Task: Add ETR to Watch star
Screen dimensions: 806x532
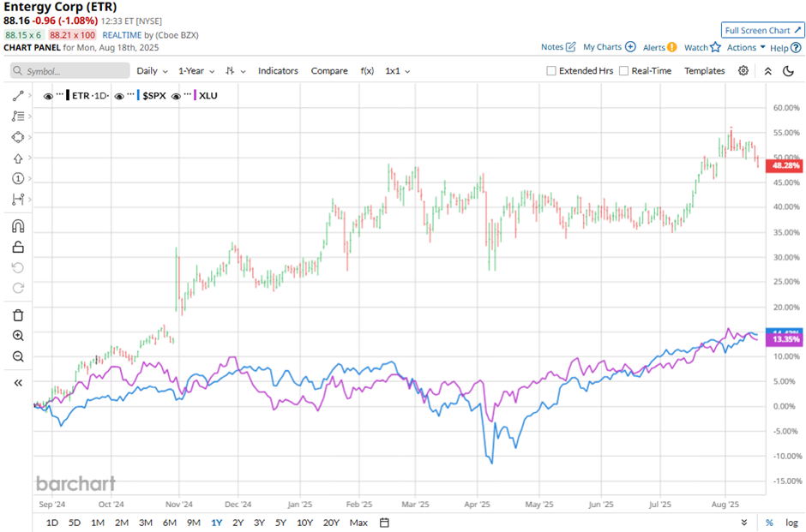Action: (715, 47)
